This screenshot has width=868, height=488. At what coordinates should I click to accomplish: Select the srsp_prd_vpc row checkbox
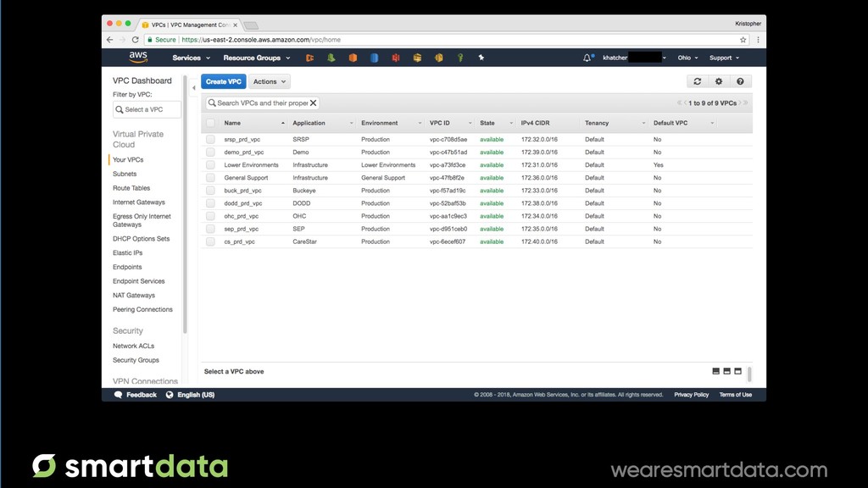[210, 140]
